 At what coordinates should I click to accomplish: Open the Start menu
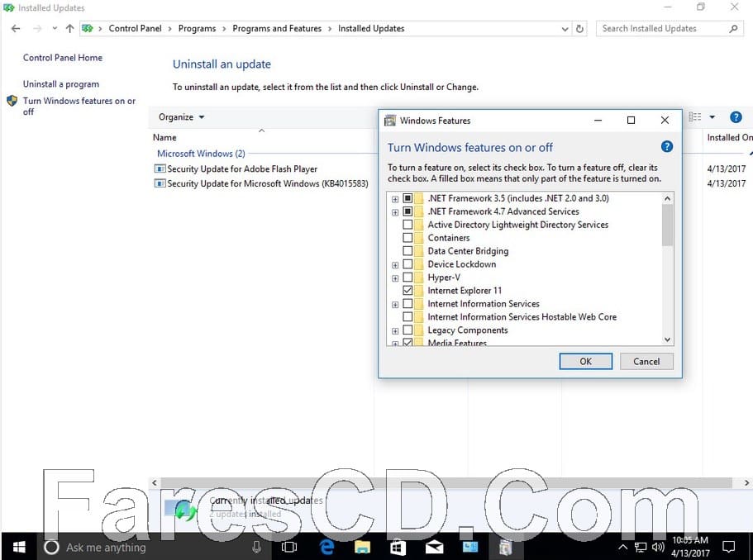19,547
